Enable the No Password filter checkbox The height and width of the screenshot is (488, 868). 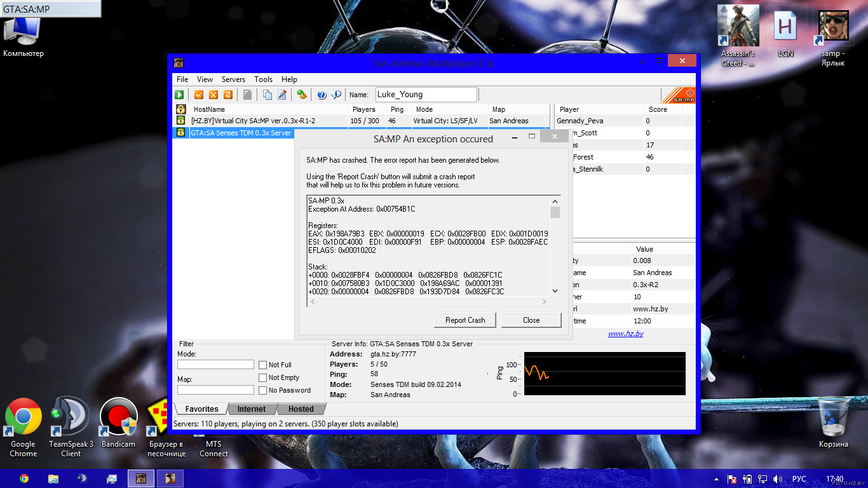(262, 390)
